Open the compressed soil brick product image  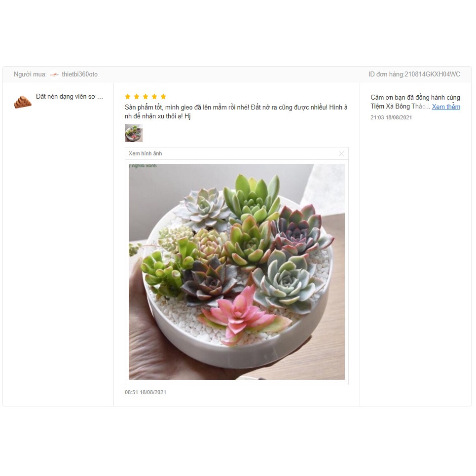pyautogui.click(x=23, y=102)
